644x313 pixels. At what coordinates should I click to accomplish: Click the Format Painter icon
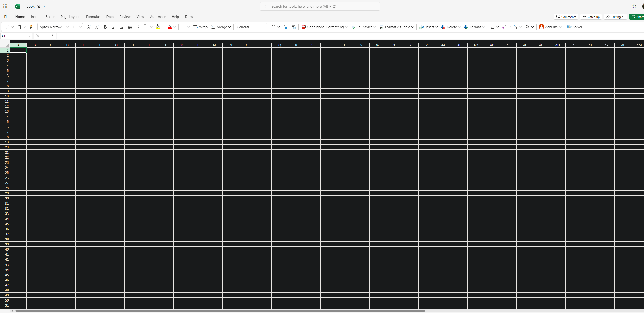31,27
